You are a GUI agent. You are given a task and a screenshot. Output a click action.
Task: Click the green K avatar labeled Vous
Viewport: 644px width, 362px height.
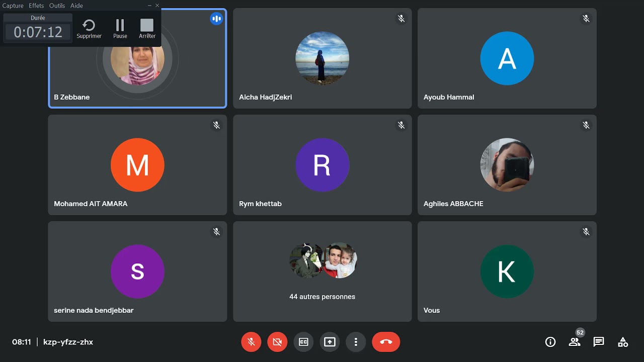point(507,271)
